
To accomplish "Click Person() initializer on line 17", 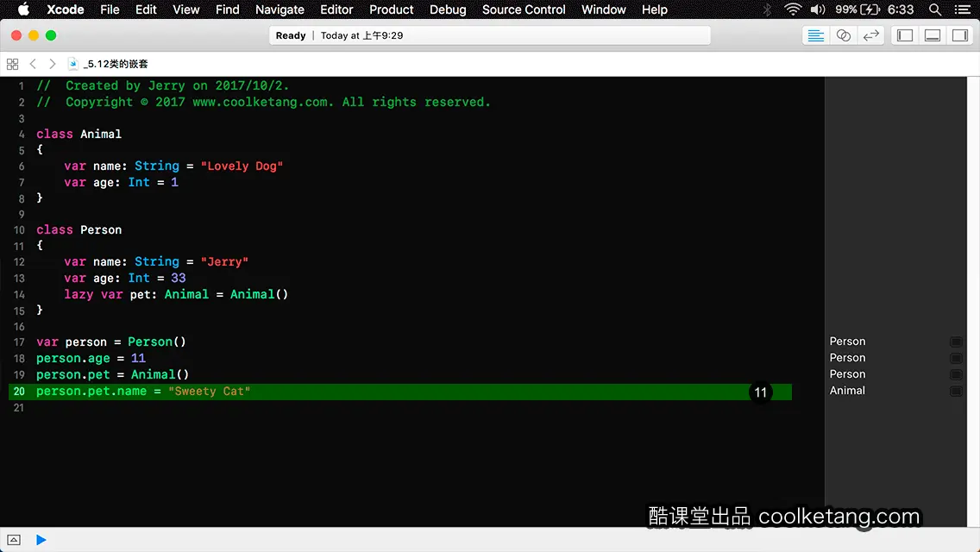I will click(x=157, y=342).
